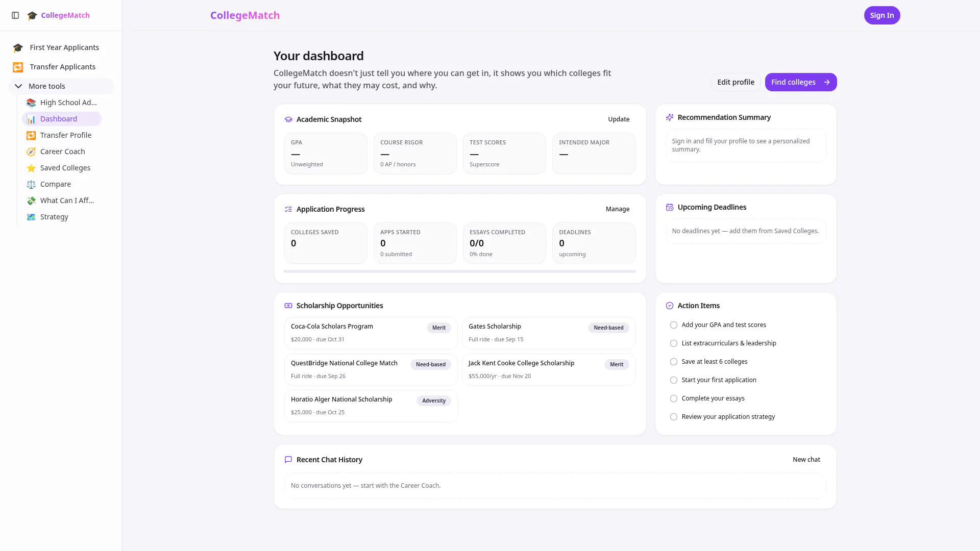Click the Upcoming Deadlines calendar icon
The image size is (980, 551).
670,207
